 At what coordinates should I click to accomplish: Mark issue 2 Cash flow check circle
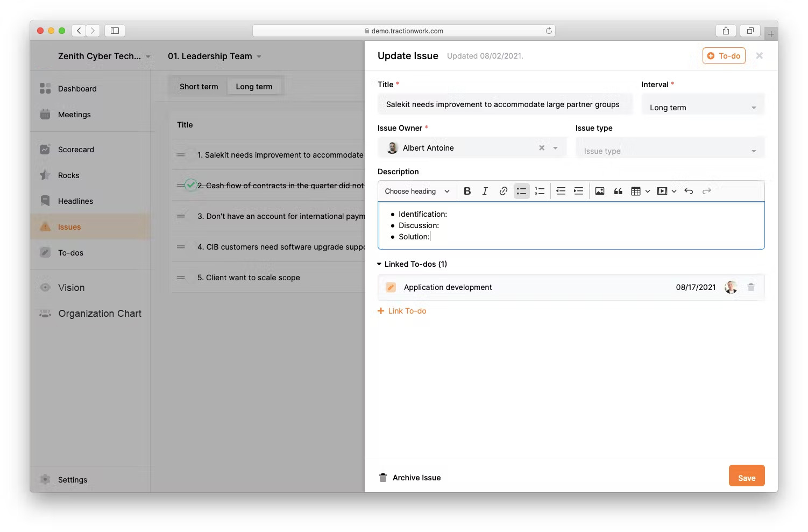[190, 185]
